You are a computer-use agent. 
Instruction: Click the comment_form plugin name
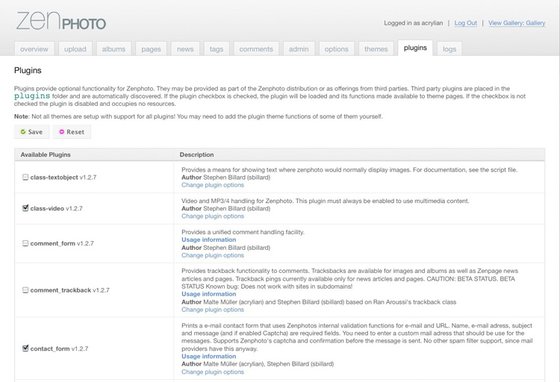[52, 243]
